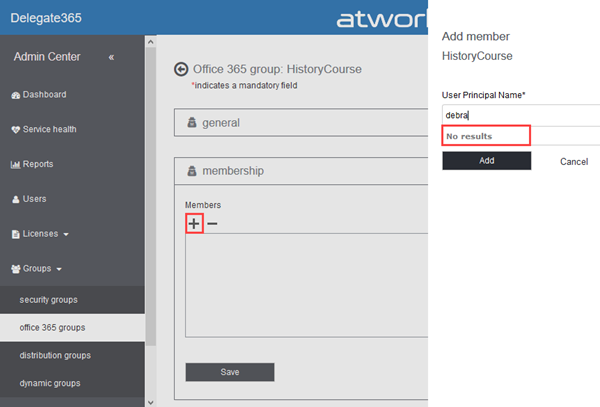Click the atwork logo in header
600x407 pixels.
(x=382, y=19)
